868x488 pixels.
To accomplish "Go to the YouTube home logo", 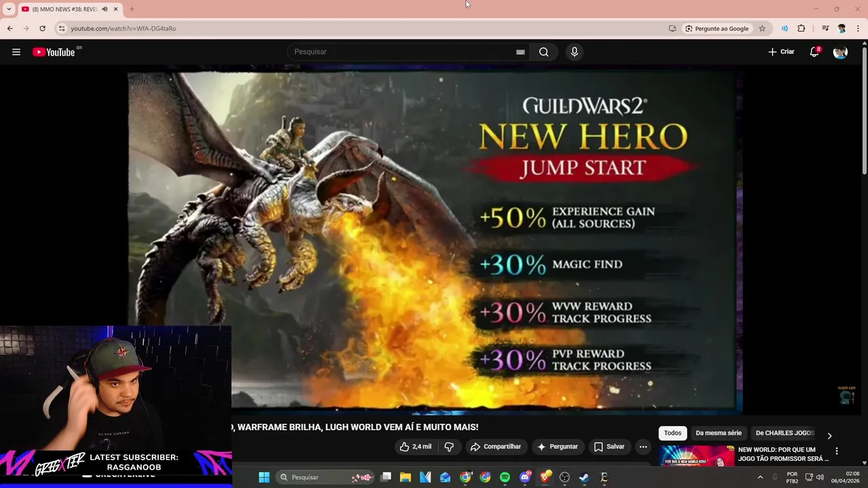I will tap(54, 52).
